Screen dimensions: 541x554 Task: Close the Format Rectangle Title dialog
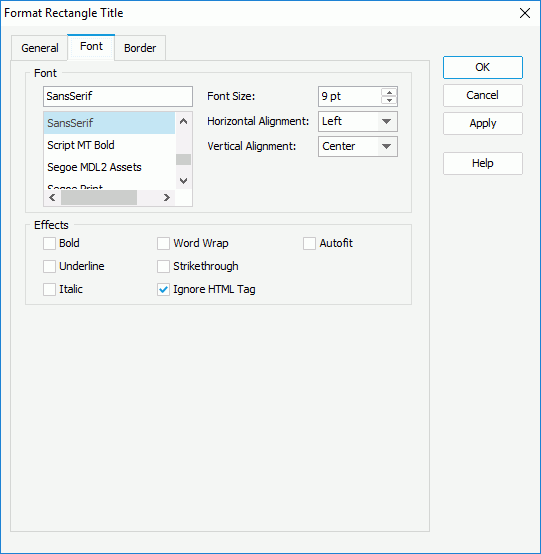point(525,13)
